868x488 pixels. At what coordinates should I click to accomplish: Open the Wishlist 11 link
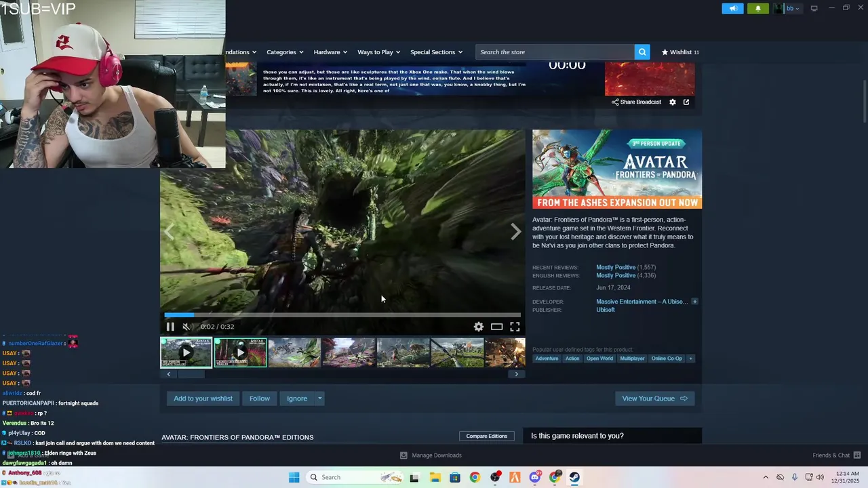coord(680,52)
